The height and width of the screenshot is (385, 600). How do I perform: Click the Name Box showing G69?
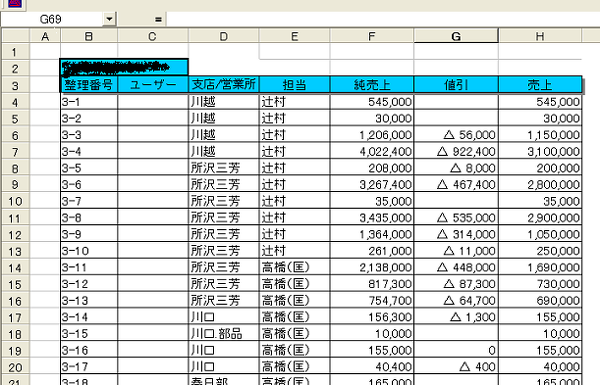52,19
